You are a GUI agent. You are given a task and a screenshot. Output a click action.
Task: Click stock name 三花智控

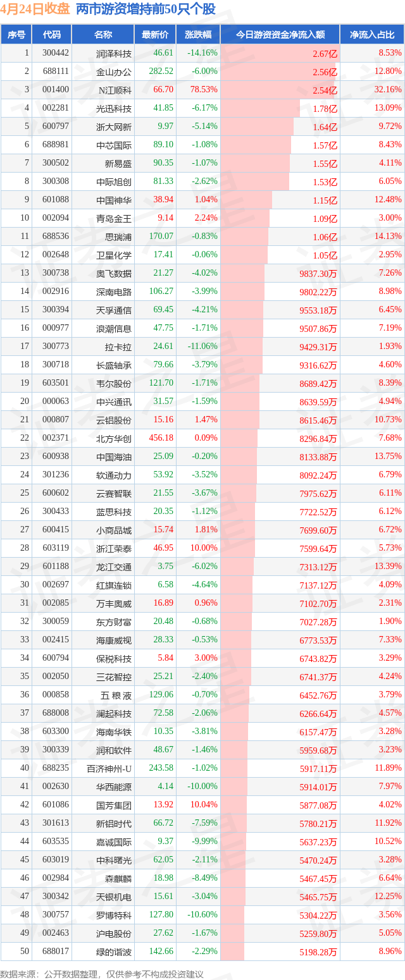click(x=114, y=677)
